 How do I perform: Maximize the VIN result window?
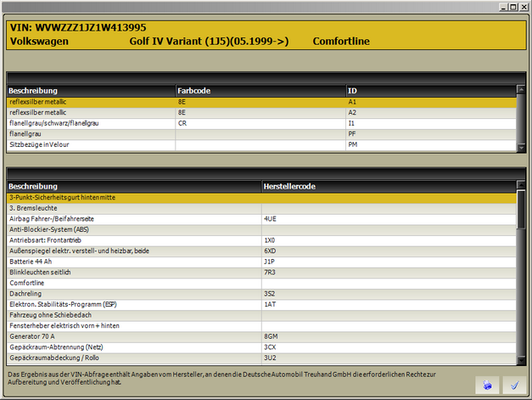coord(513,7)
